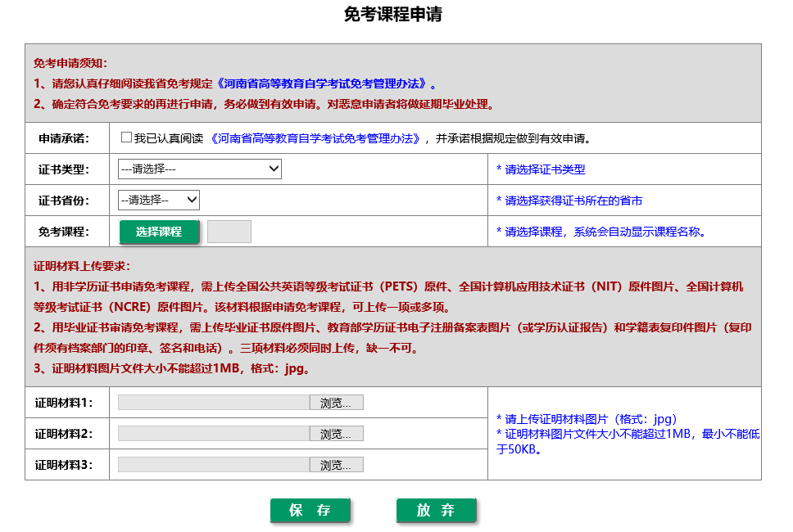Click the file path field for 证明材料1
Image resolution: width=793 pixels, height=532 pixels.
pyautogui.click(x=214, y=403)
